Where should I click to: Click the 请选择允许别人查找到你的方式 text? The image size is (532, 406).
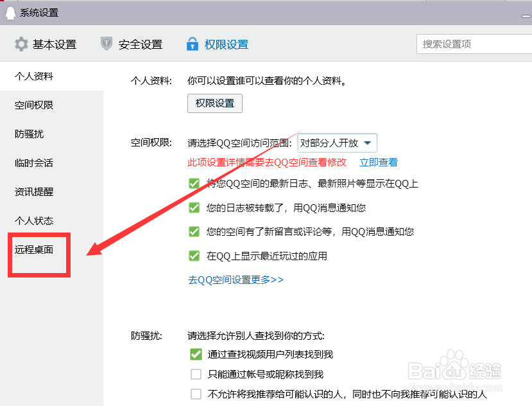[x=256, y=336]
